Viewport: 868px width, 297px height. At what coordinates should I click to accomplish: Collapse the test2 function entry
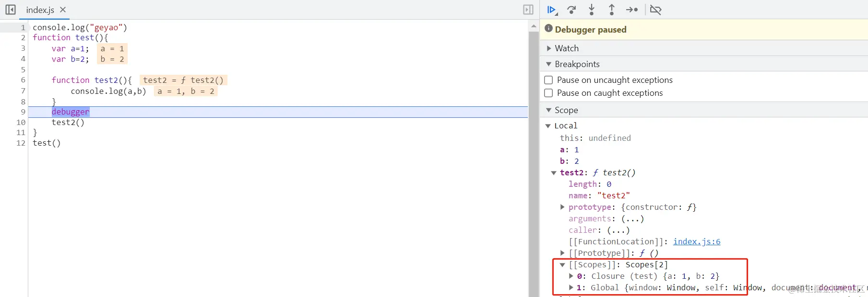[x=554, y=173]
